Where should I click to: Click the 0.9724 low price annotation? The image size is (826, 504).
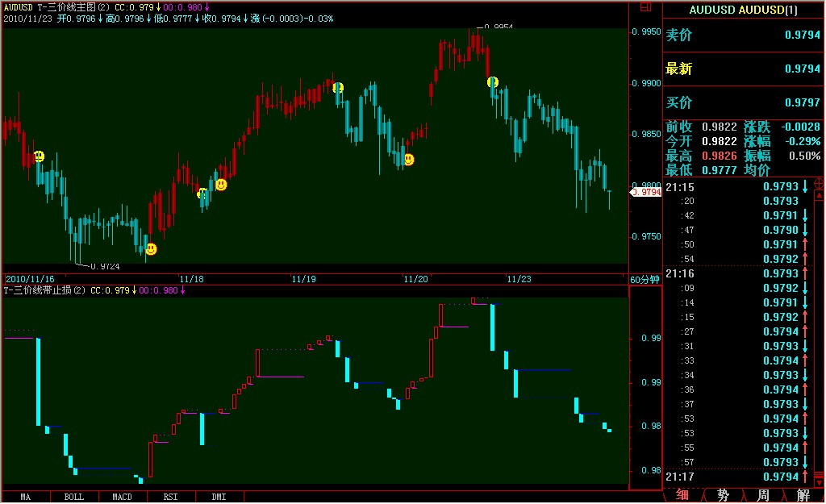(105, 266)
